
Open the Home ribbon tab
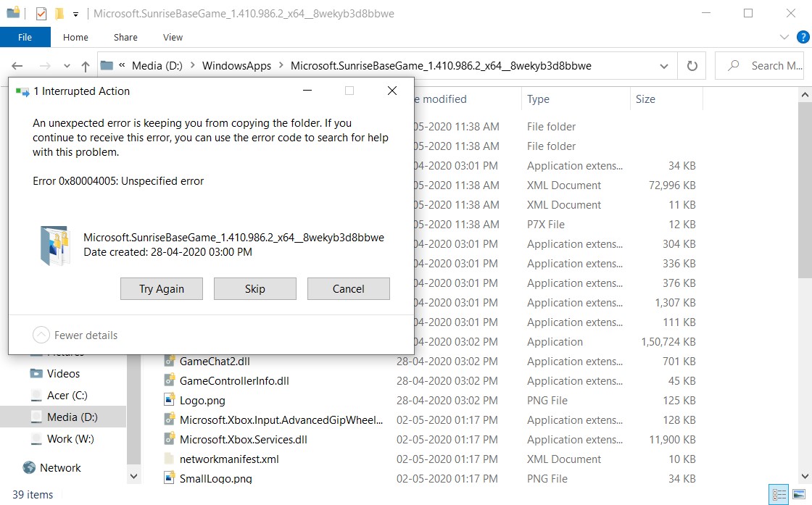click(x=75, y=37)
